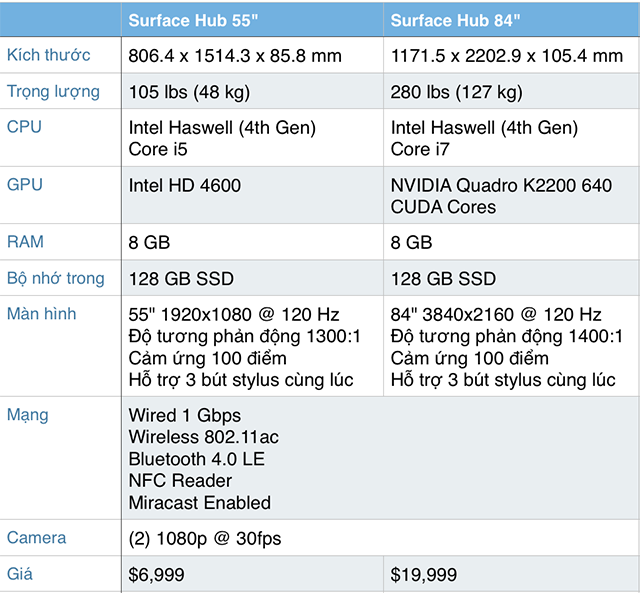Select the 'Màn hình' row label
The width and height of the screenshot is (640, 593).
coord(41,314)
